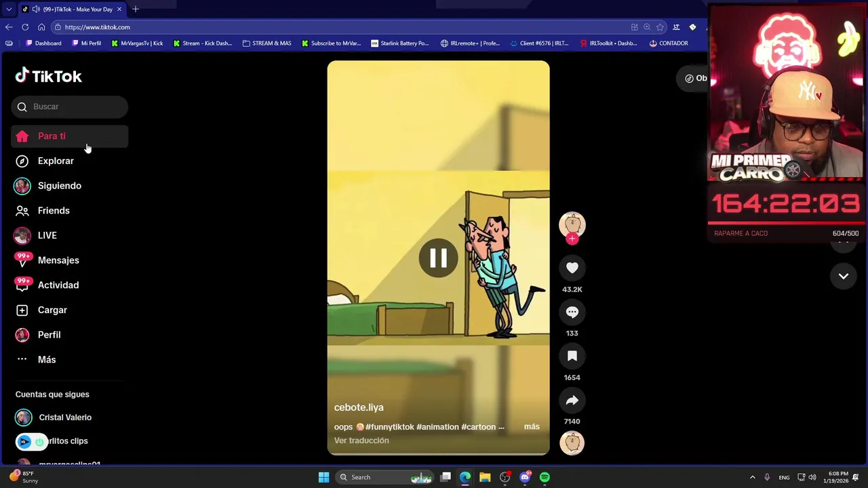Click the TikTok logo

[48, 76]
